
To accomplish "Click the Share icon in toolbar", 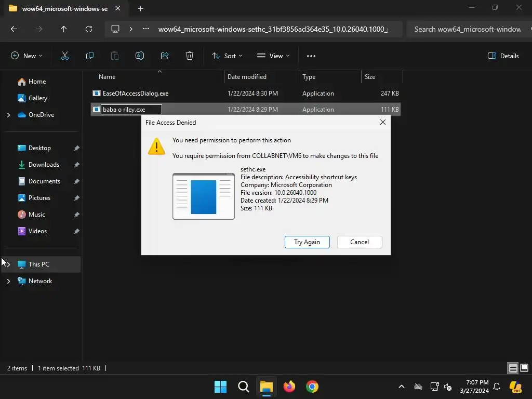I will tap(165, 56).
